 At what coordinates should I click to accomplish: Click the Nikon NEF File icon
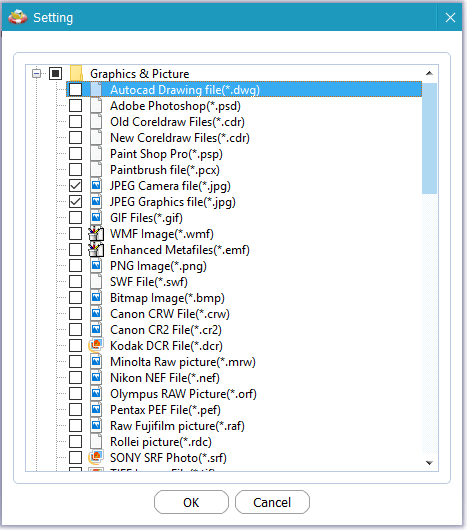pos(96,378)
